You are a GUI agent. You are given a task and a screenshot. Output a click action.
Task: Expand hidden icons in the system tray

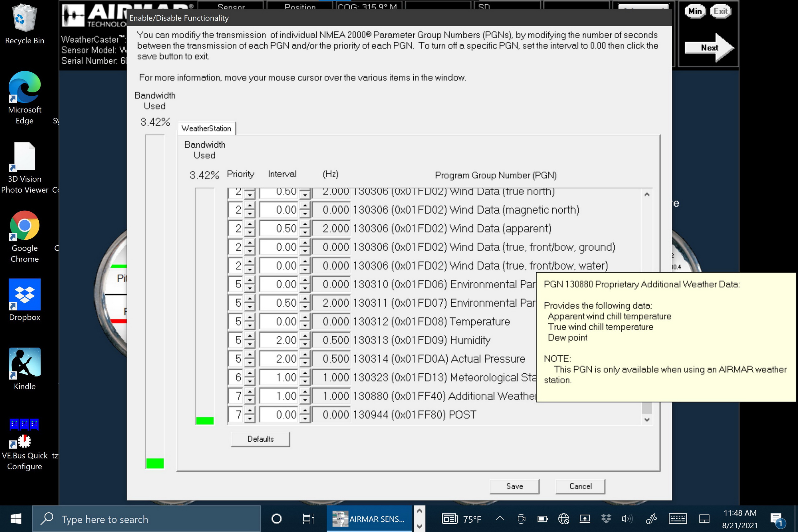(x=499, y=518)
